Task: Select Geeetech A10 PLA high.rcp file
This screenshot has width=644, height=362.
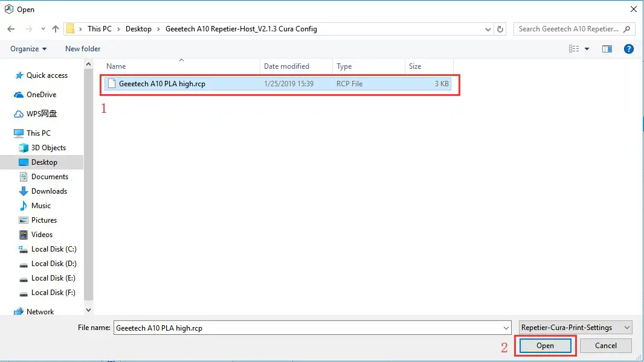Action: (278, 84)
